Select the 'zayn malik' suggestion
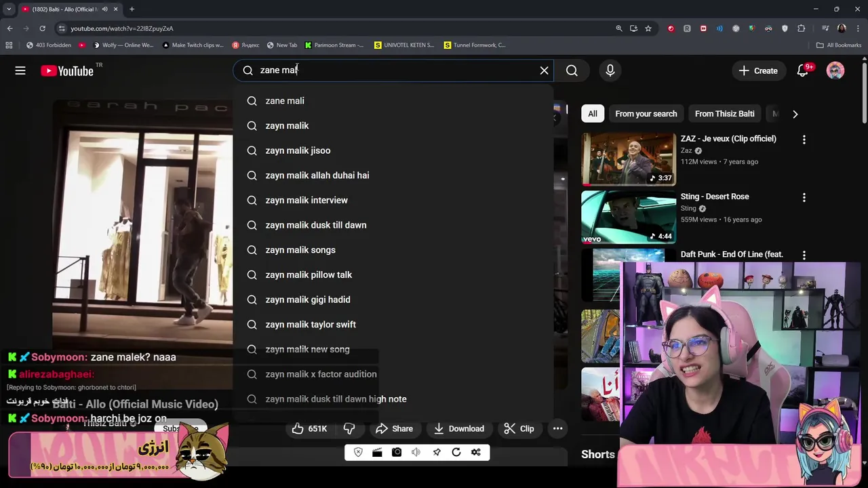This screenshot has height=488, width=868. 393,125
